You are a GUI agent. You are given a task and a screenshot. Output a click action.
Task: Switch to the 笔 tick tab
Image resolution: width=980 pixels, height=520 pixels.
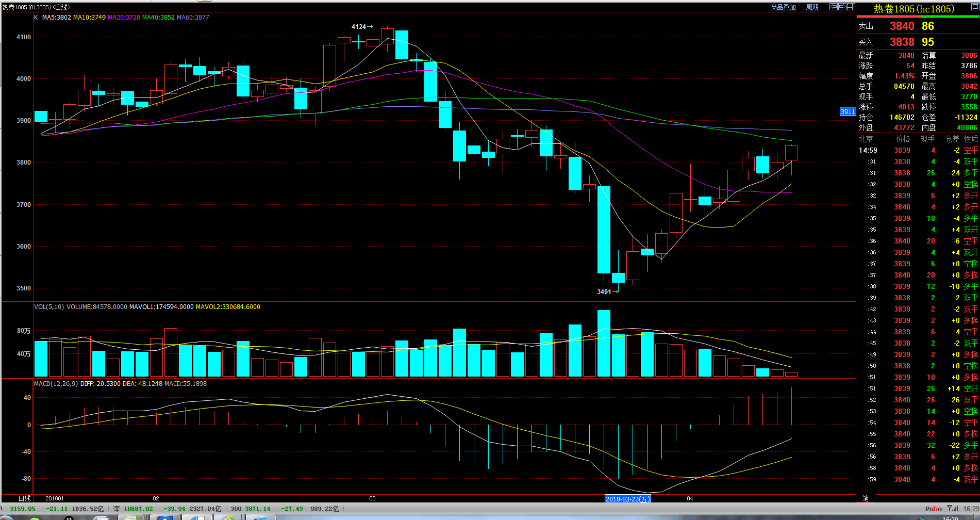(x=865, y=498)
